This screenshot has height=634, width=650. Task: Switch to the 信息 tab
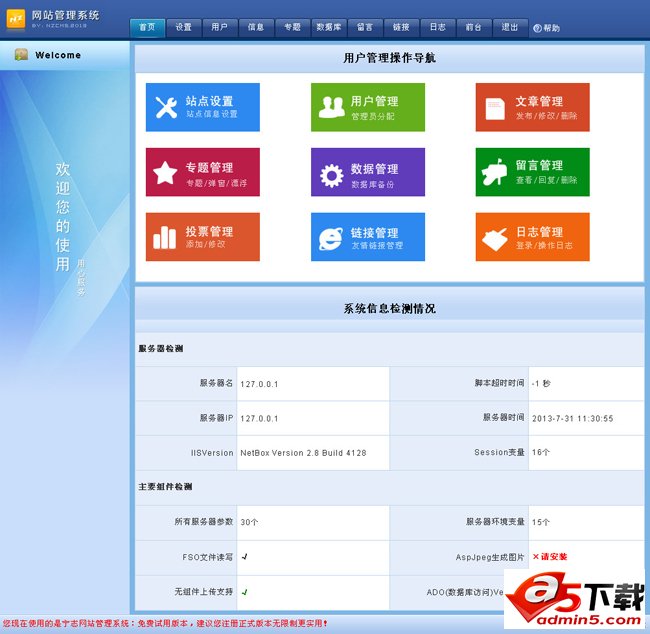click(x=256, y=27)
